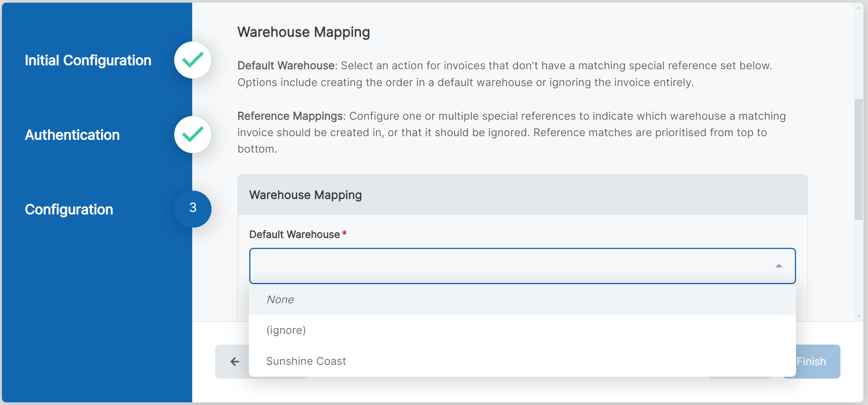The width and height of the screenshot is (868, 405).
Task: Click the scrollbar up arrow
Action: (858, 8)
